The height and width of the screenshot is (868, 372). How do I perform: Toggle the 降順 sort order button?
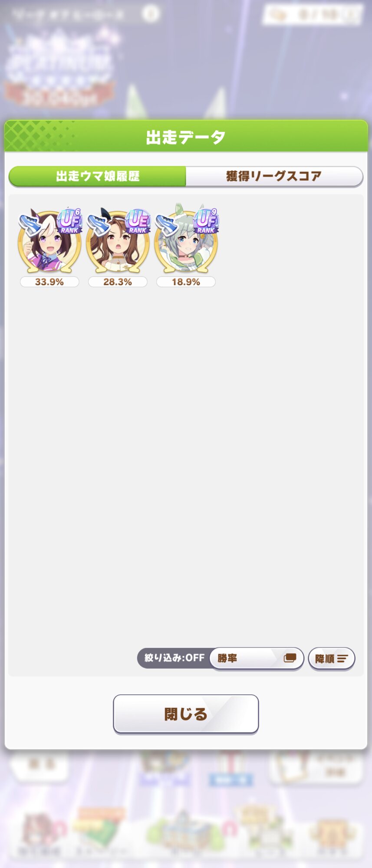(x=332, y=659)
